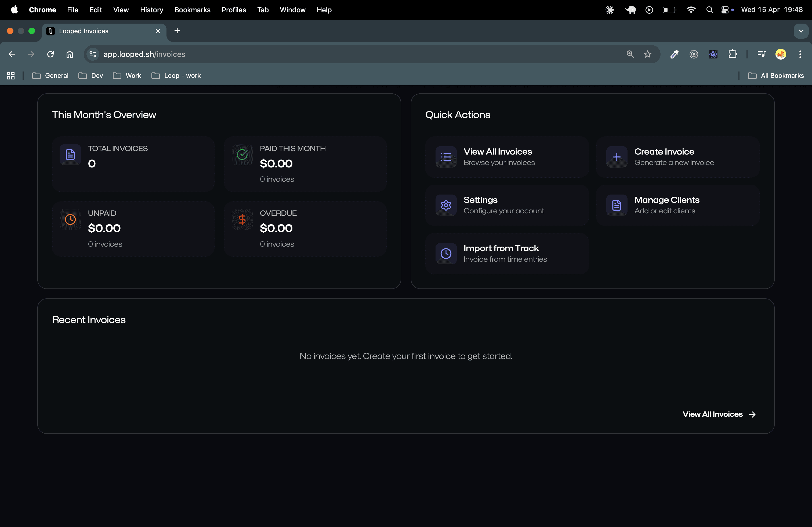The width and height of the screenshot is (812, 527).
Task: Open the media playback control in Chrome toolbar
Action: pyautogui.click(x=761, y=54)
